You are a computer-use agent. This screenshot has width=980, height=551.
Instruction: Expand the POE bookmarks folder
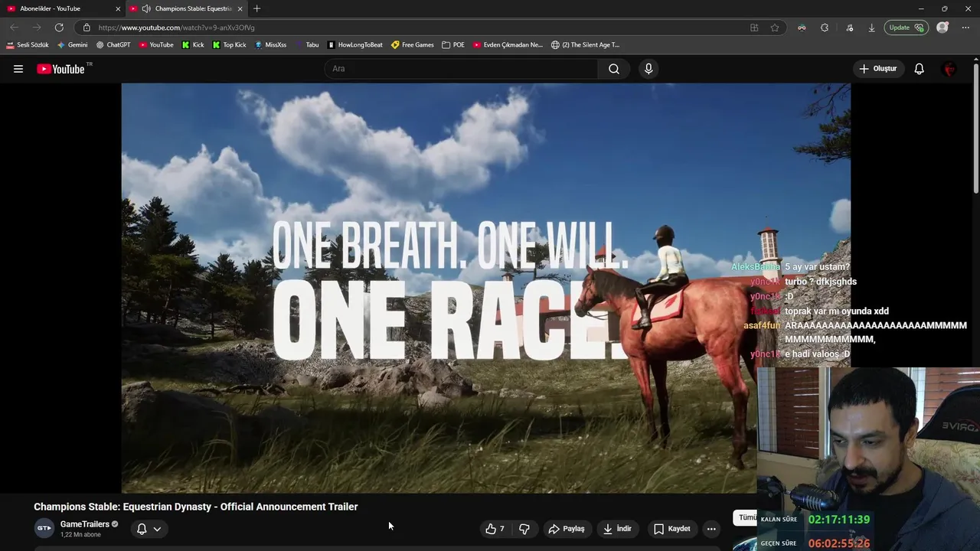coord(453,45)
